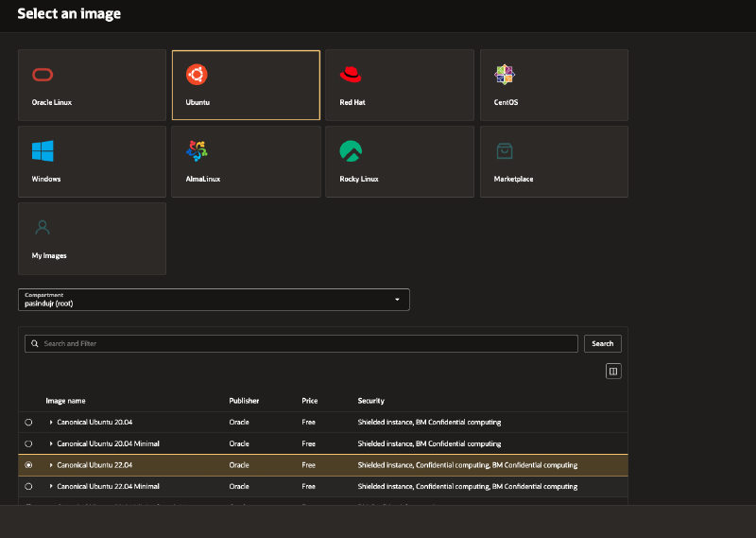Focus the Search and Filter field

pos(302,343)
